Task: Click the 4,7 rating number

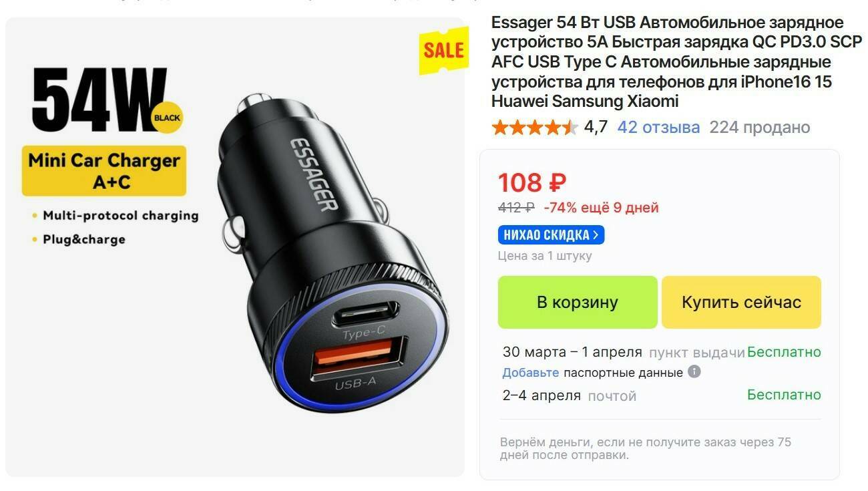Action: pos(596,127)
